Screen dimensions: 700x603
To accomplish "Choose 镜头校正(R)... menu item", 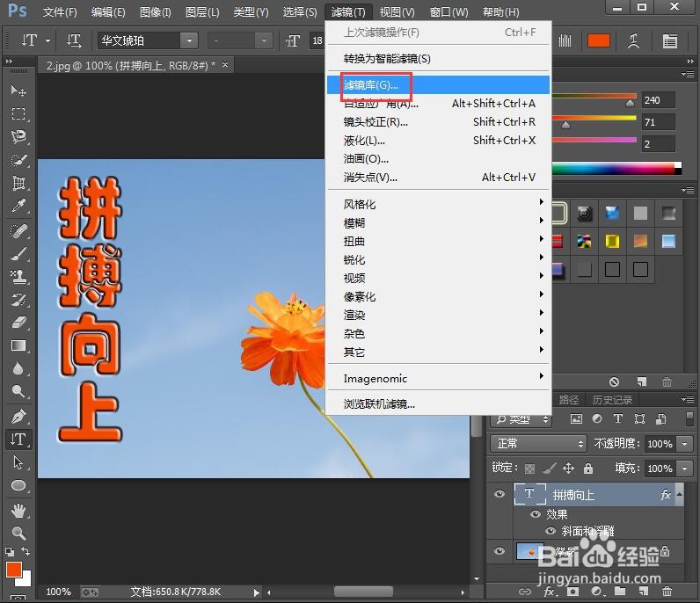I will [439, 122].
